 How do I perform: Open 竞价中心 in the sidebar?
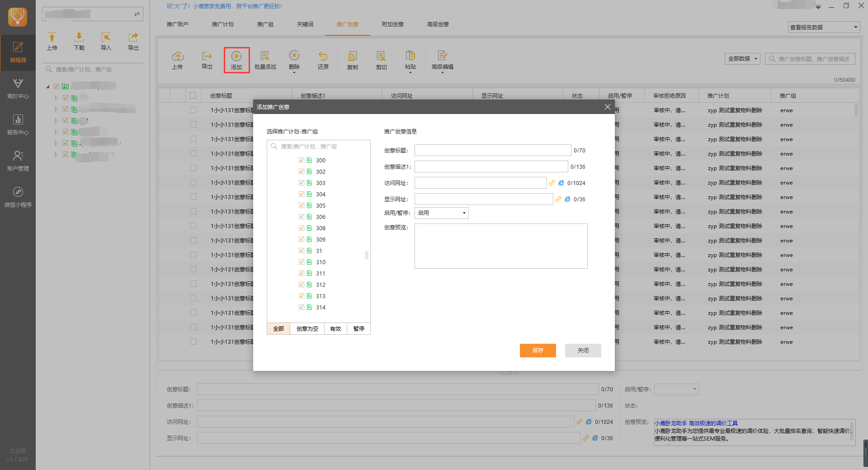point(18,89)
